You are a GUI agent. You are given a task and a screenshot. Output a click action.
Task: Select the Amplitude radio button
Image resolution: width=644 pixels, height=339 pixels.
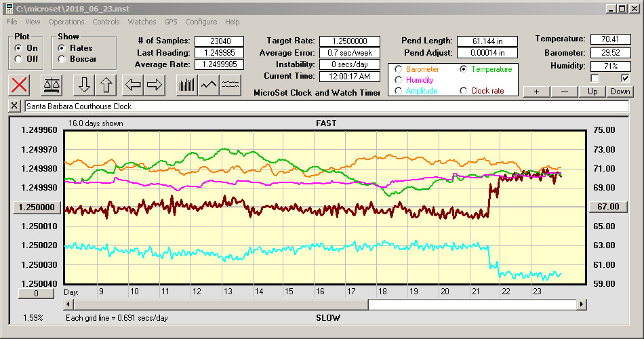pos(398,91)
